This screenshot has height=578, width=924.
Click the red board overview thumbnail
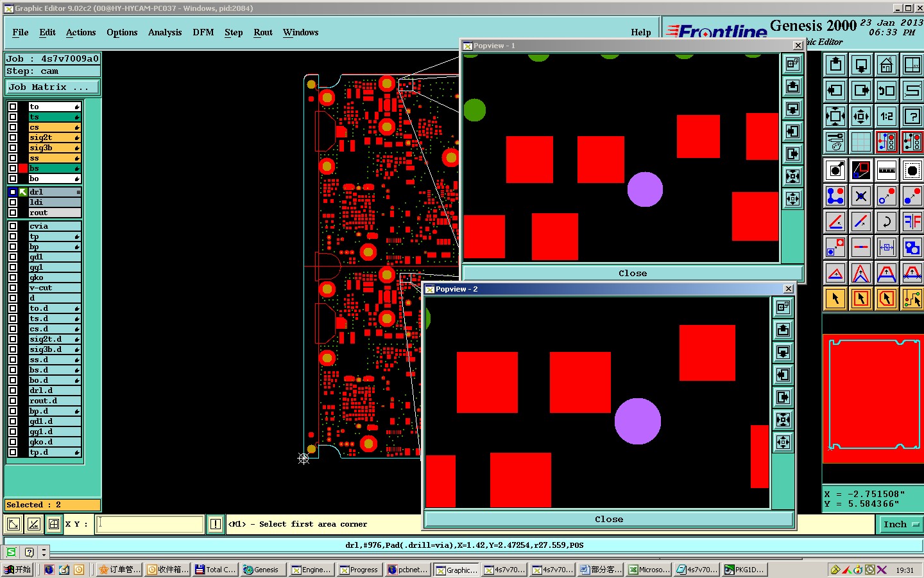873,399
